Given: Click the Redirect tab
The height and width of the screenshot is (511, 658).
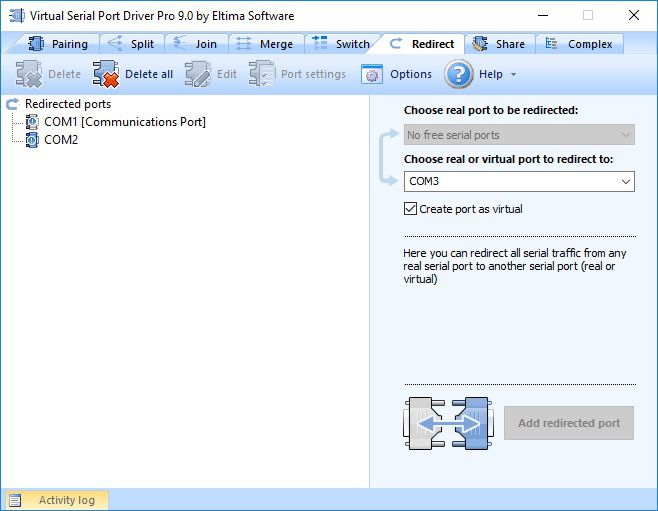Looking at the screenshot, I should (x=422, y=44).
